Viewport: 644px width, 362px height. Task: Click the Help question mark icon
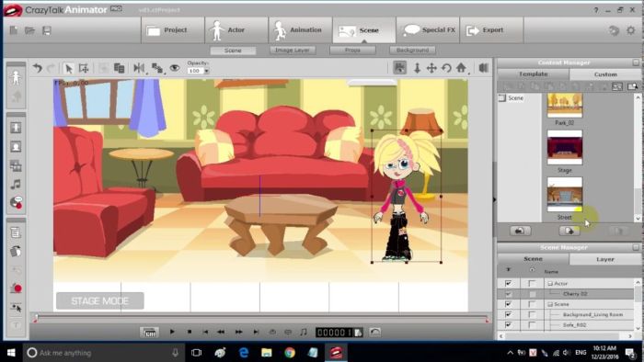pos(596,10)
